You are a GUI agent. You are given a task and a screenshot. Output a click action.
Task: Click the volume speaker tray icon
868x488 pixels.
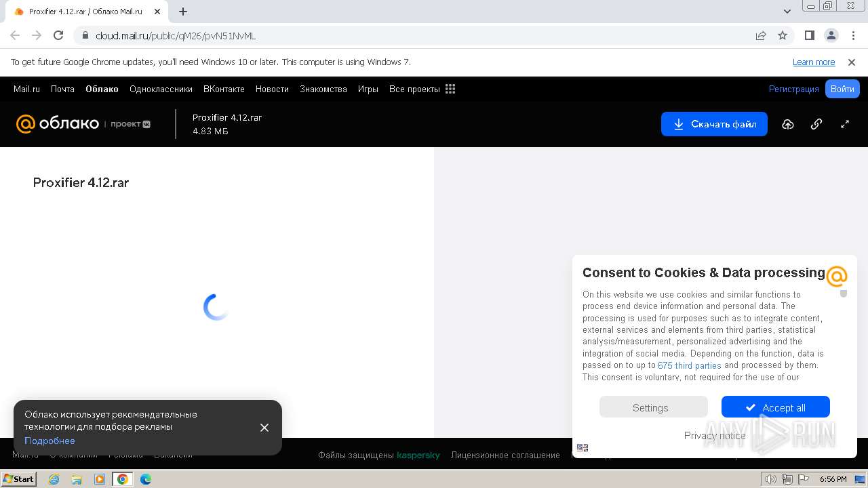click(x=770, y=479)
